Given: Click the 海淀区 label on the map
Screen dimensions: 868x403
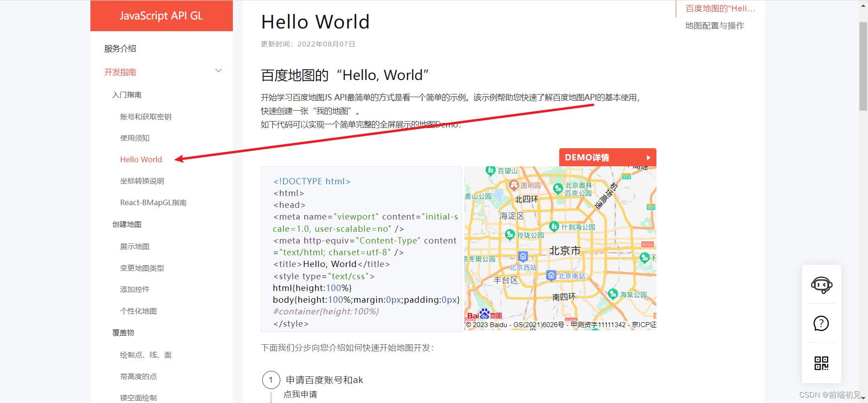Looking at the screenshot, I should pyautogui.click(x=512, y=216).
